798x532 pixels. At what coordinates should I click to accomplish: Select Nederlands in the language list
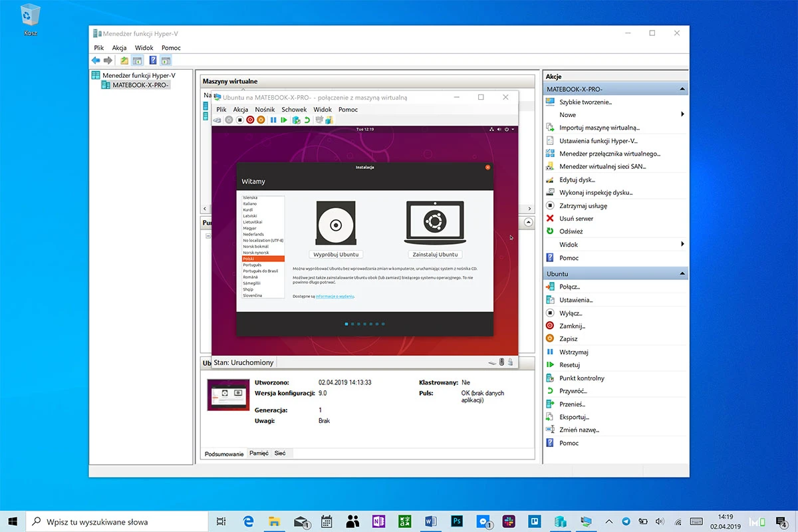click(x=253, y=234)
